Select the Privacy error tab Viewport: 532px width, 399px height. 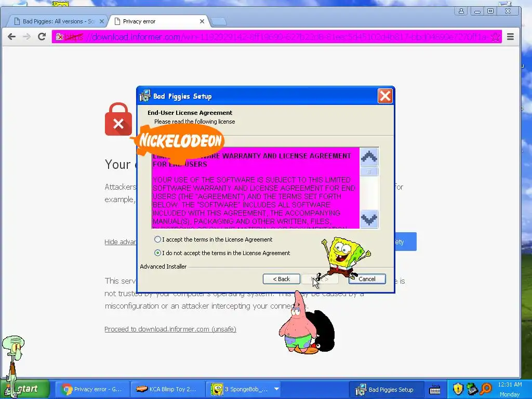click(x=158, y=21)
